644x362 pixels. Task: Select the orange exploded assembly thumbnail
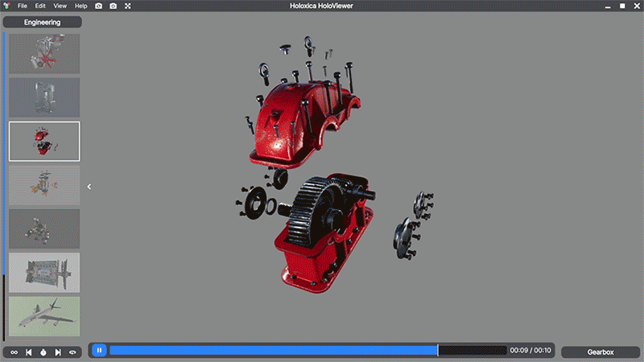[44, 185]
